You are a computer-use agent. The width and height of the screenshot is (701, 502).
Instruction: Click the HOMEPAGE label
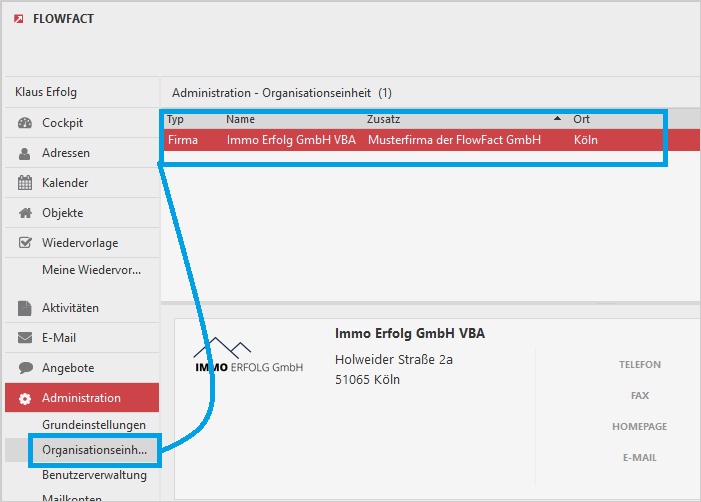coord(640,427)
